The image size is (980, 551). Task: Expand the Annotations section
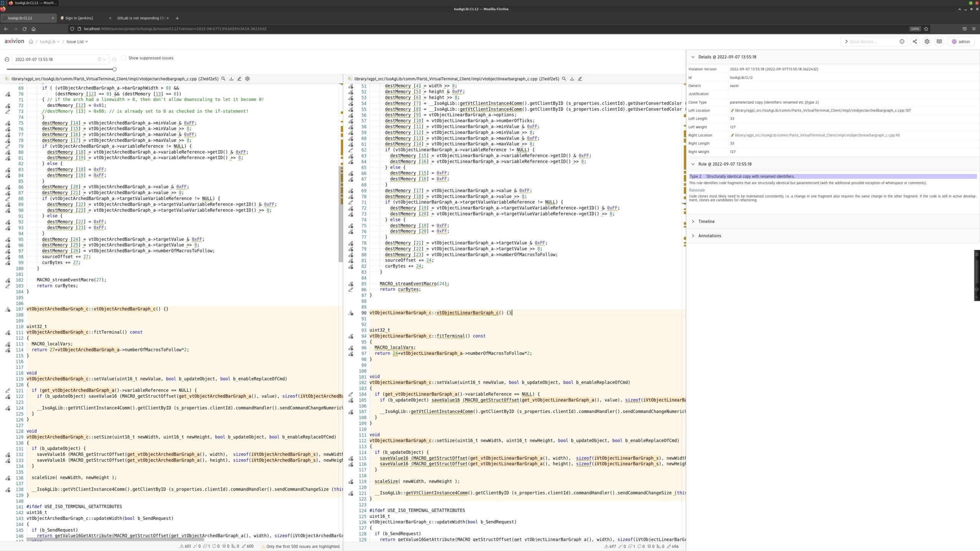(709, 236)
